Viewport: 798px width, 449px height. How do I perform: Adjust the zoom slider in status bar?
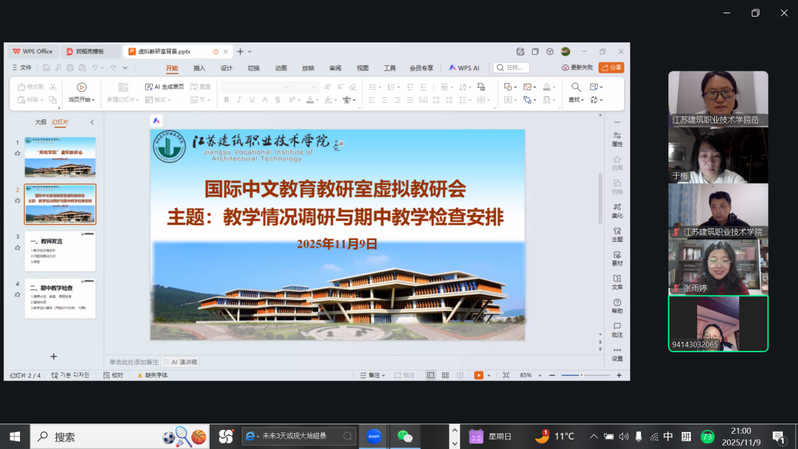(580, 375)
